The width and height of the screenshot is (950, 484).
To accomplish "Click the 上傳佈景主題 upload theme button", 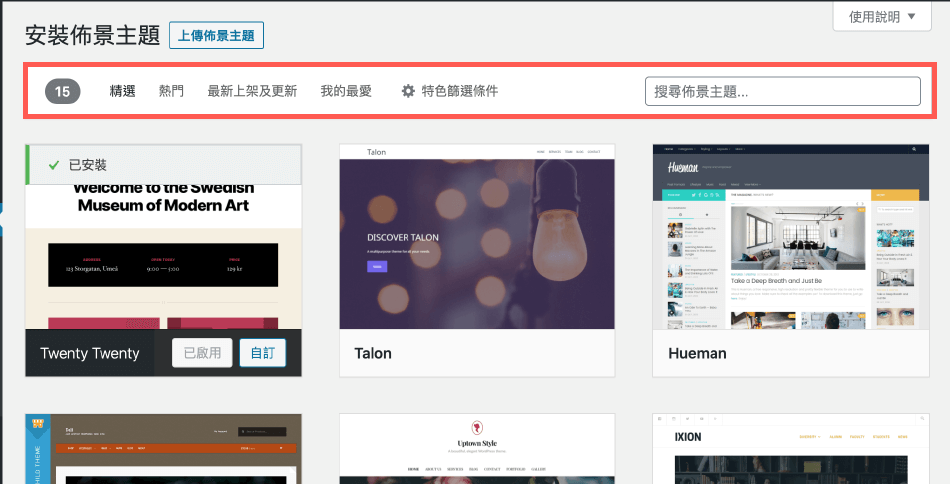I will coord(216,36).
